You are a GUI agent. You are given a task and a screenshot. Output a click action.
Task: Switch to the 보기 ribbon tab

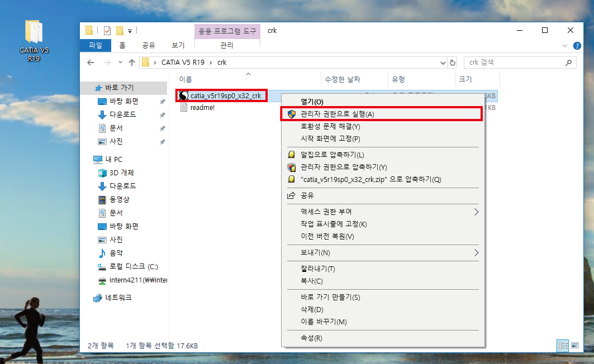click(178, 45)
